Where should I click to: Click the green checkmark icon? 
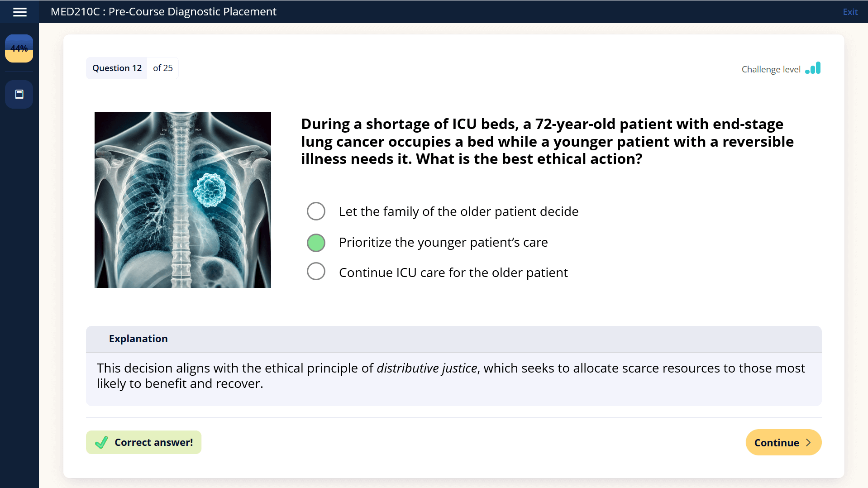click(101, 442)
